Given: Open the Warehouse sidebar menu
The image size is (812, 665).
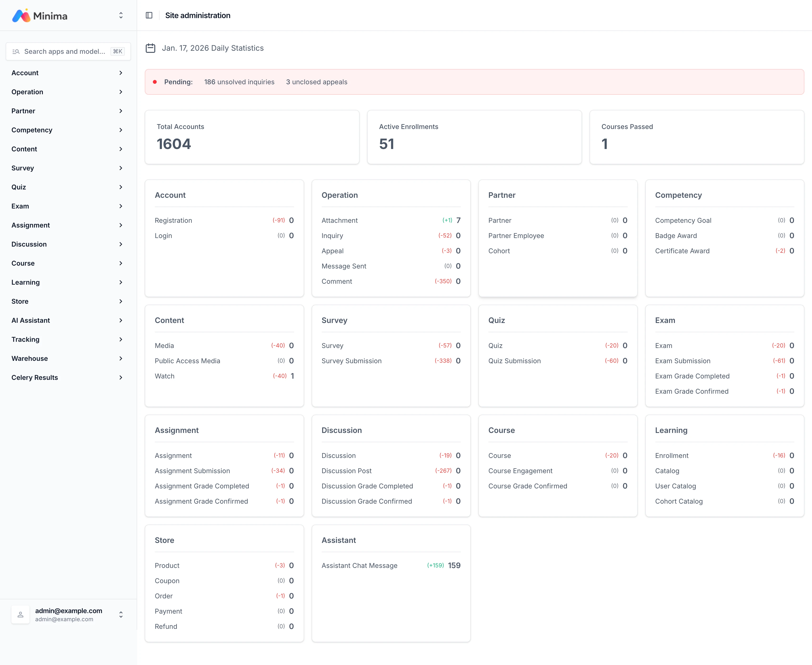Looking at the screenshot, I should [30, 358].
